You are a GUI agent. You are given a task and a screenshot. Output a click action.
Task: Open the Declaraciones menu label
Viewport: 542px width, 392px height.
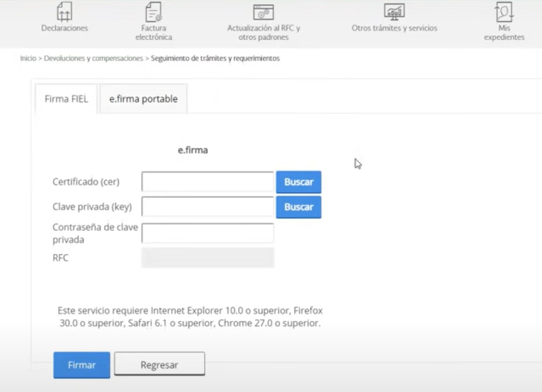64,28
